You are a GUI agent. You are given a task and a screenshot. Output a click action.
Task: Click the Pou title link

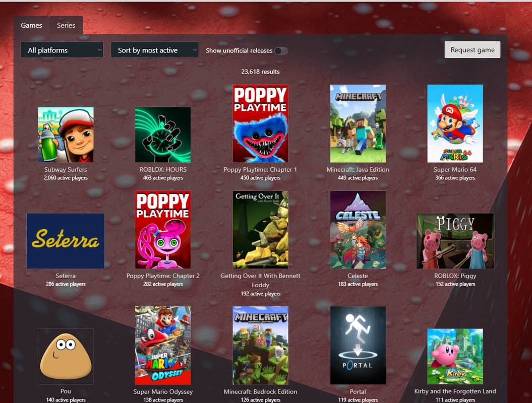click(x=66, y=391)
